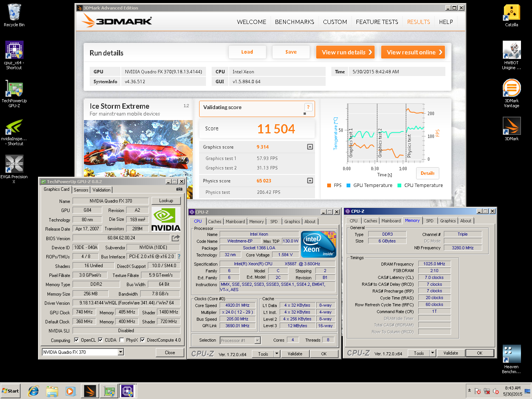Click the Start button

pos(10,391)
